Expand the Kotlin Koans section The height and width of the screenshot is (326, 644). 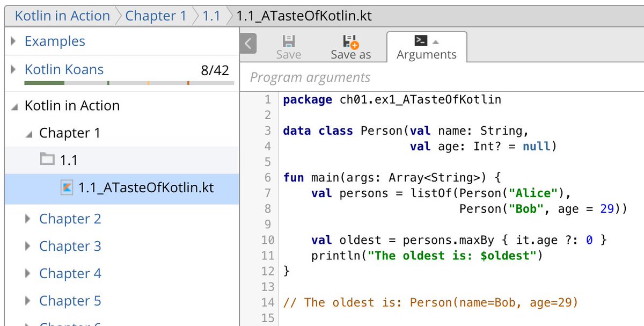click(x=13, y=70)
